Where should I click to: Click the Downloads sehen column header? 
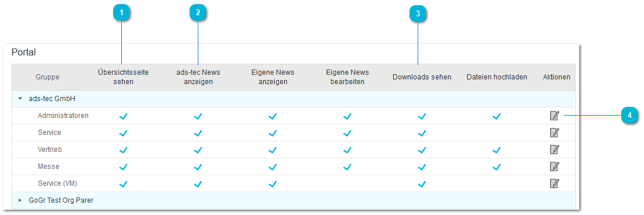click(x=422, y=77)
